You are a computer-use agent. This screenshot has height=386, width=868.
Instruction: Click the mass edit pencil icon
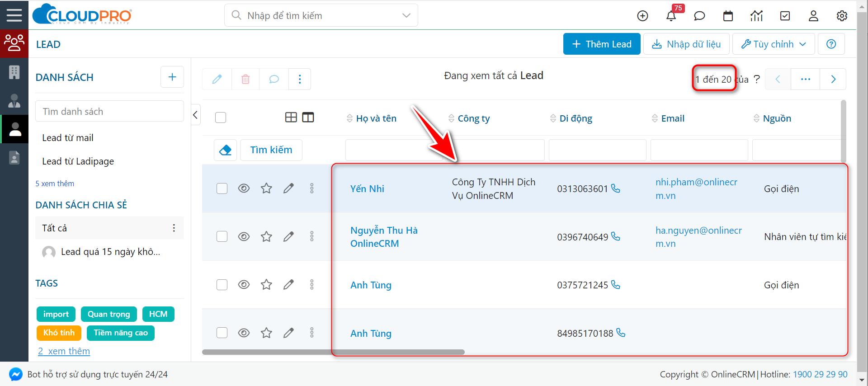click(x=217, y=79)
